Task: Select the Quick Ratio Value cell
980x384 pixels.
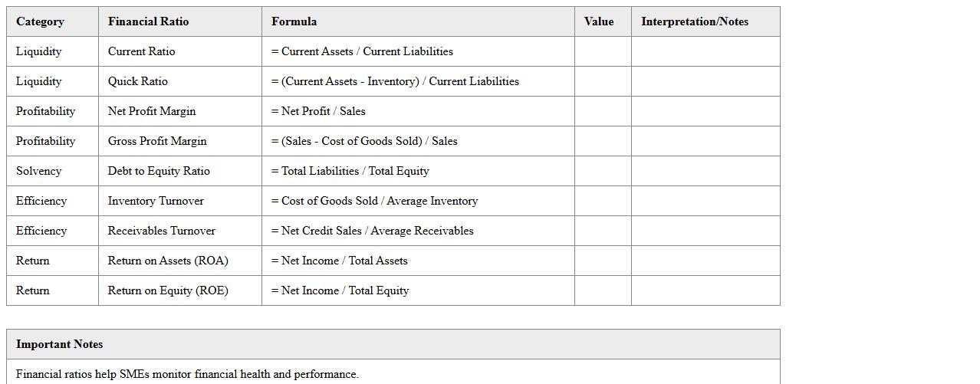Action: pos(603,81)
